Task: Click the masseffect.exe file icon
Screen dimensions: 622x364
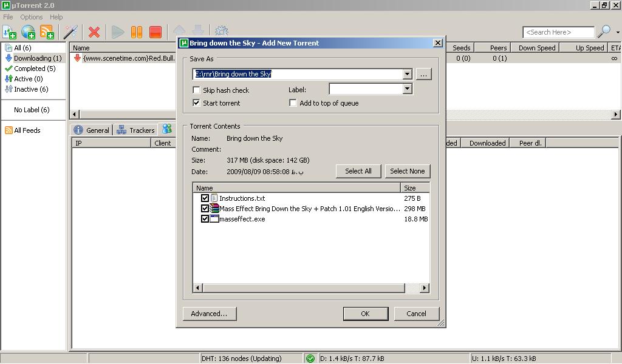Action: pyautogui.click(x=214, y=218)
